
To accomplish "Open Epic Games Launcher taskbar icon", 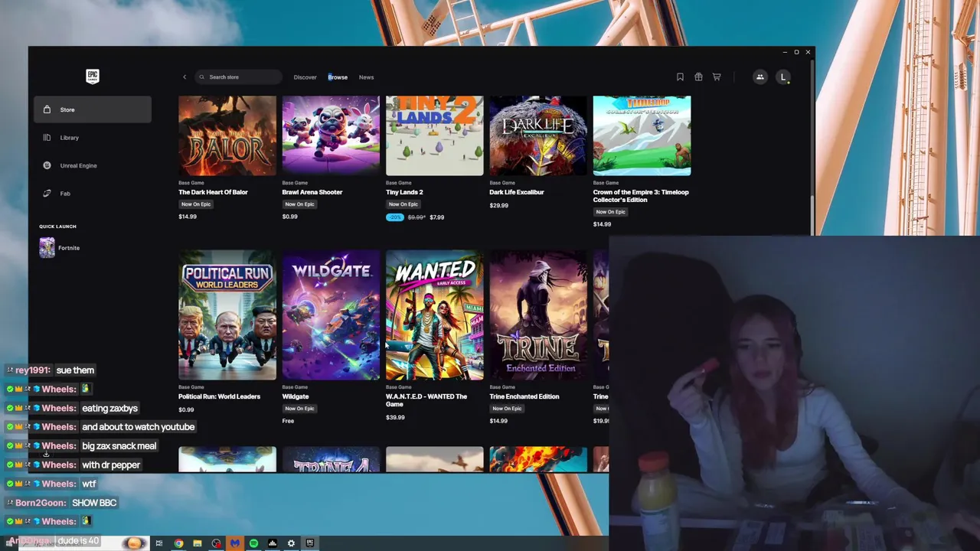I will [x=310, y=543].
